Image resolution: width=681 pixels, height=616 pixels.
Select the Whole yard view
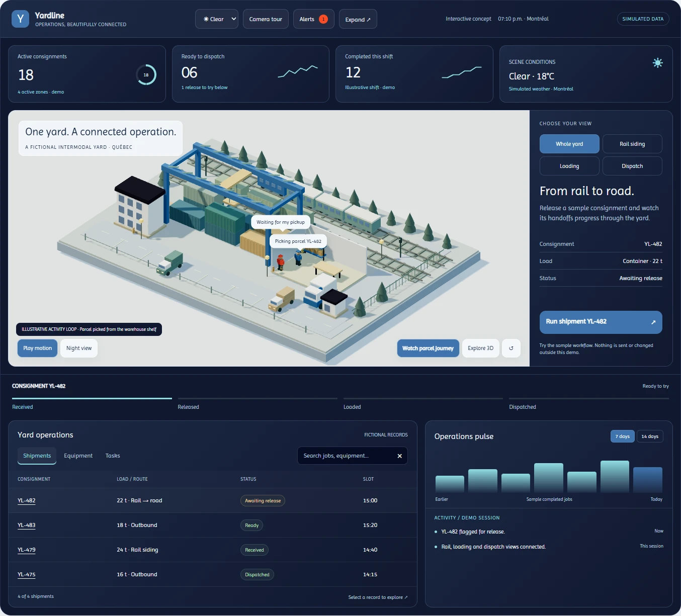[x=569, y=144]
